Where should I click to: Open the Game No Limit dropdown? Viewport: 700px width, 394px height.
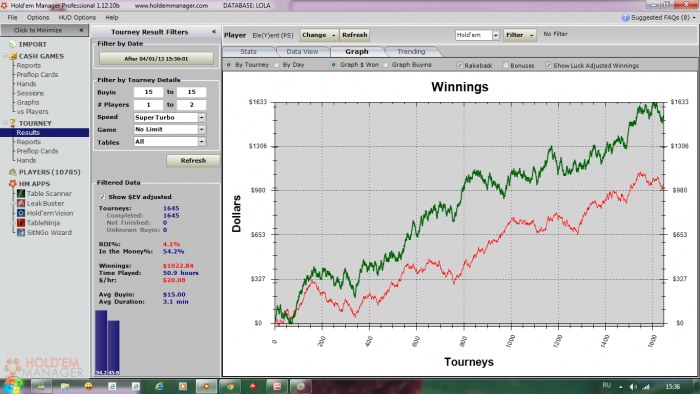click(202, 129)
